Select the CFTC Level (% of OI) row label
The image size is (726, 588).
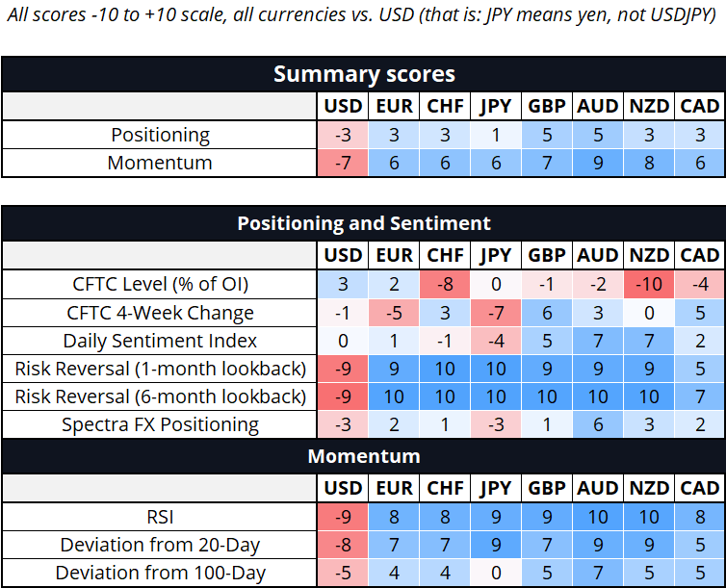click(x=161, y=284)
